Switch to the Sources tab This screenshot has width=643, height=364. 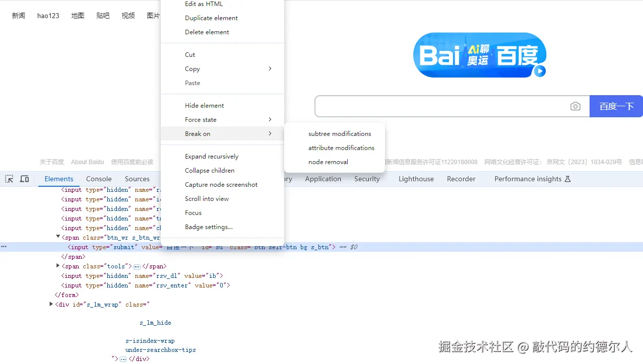point(137,179)
